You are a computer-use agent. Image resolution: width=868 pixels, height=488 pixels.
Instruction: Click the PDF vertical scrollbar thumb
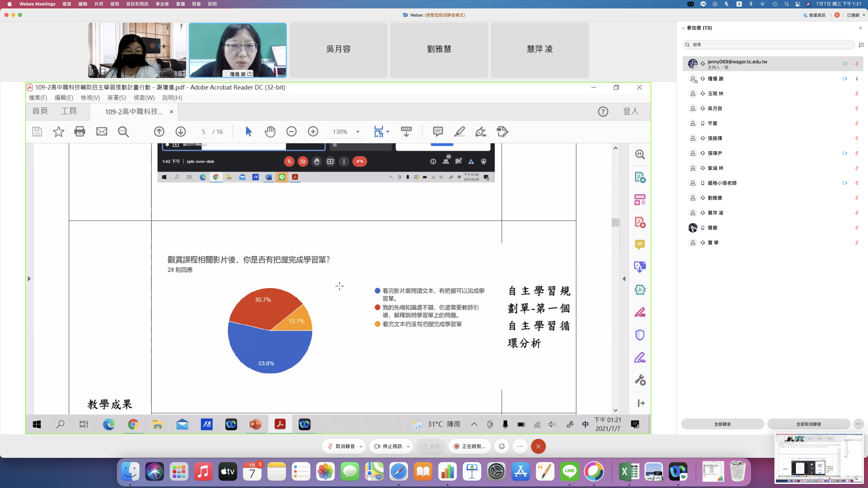coord(615,223)
